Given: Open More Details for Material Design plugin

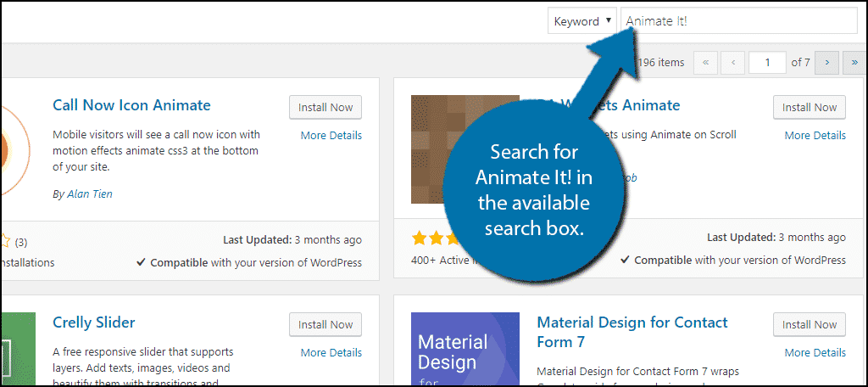Looking at the screenshot, I should tap(815, 352).
